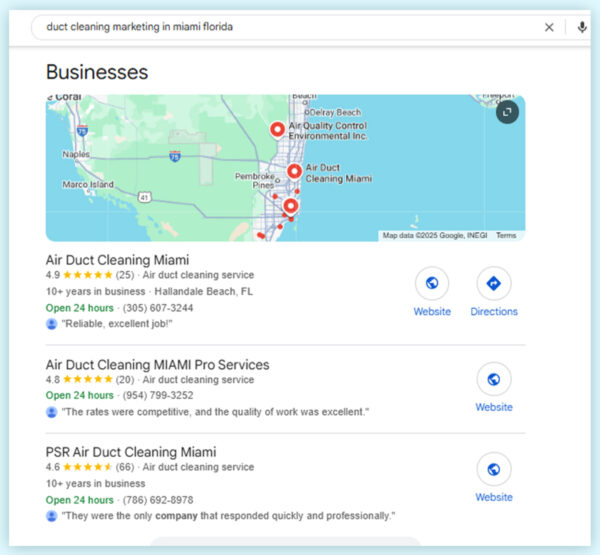The height and width of the screenshot is (555, 600).
Task: Open Air Duct Cleaning MIAMI Pro Services website icon
Action: click(494, 379)
